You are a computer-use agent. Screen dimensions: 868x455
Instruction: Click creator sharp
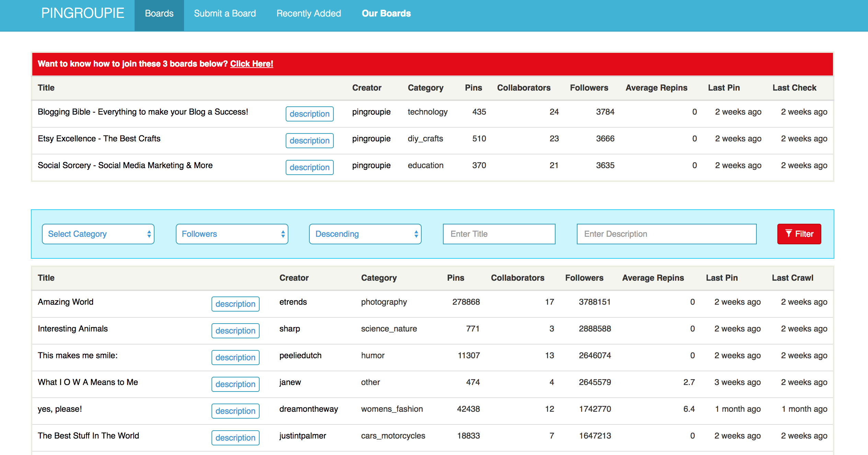coord(290,329)
